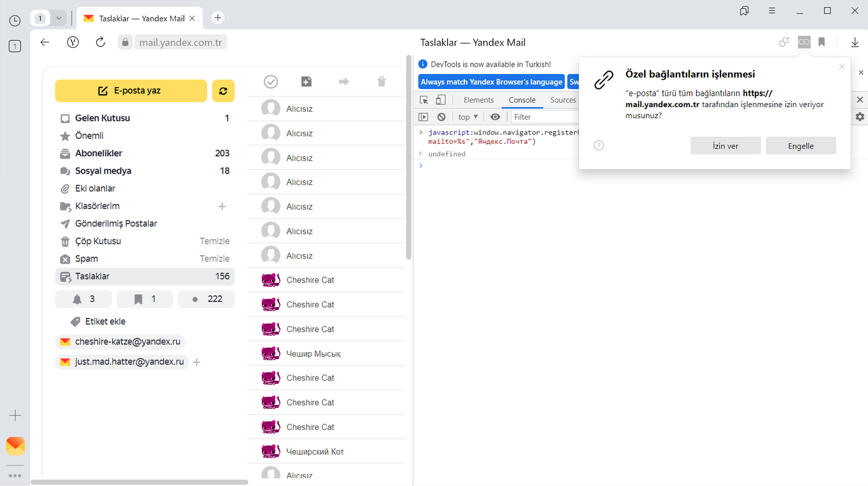Viewport: 868px width, 486px height.
Task: Click the select all messages checkmark
Action: pyautogui.click(x=270, y=82)
